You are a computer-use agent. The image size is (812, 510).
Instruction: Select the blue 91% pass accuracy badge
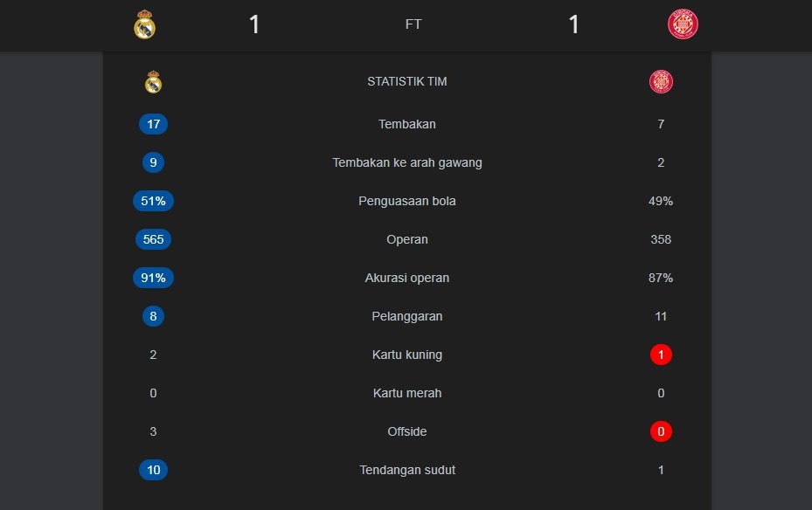[153, 278]
